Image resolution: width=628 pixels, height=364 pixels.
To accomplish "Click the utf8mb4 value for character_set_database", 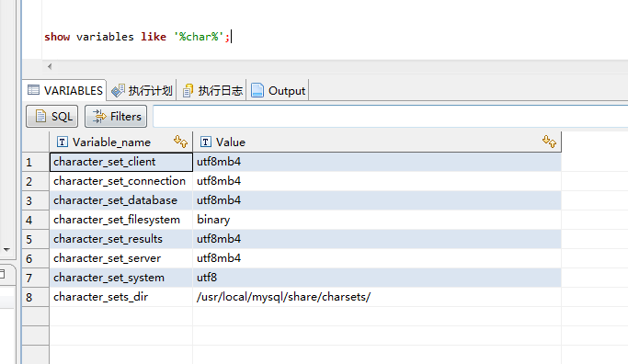I will click(x=377, y=200).
